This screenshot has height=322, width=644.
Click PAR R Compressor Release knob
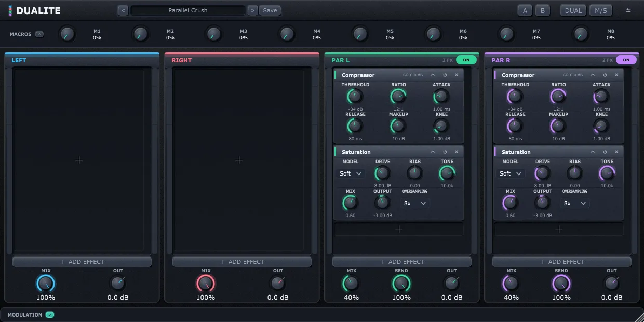515,126
